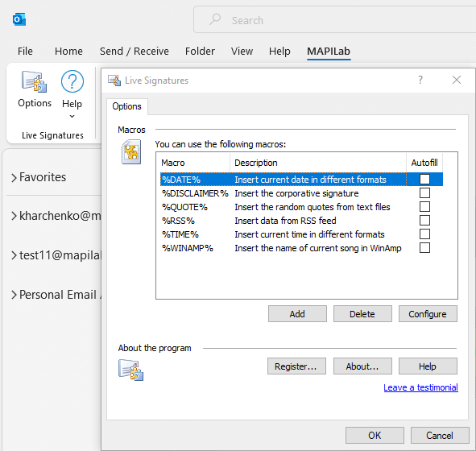Switch to the View tab
476x451 pixels.
click(x=242, y=51)
